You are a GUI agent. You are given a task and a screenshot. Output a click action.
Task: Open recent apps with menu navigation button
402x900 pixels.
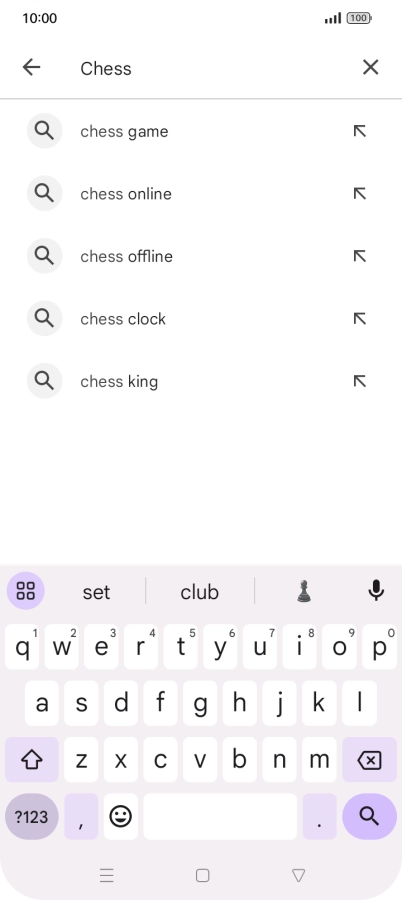107,875
